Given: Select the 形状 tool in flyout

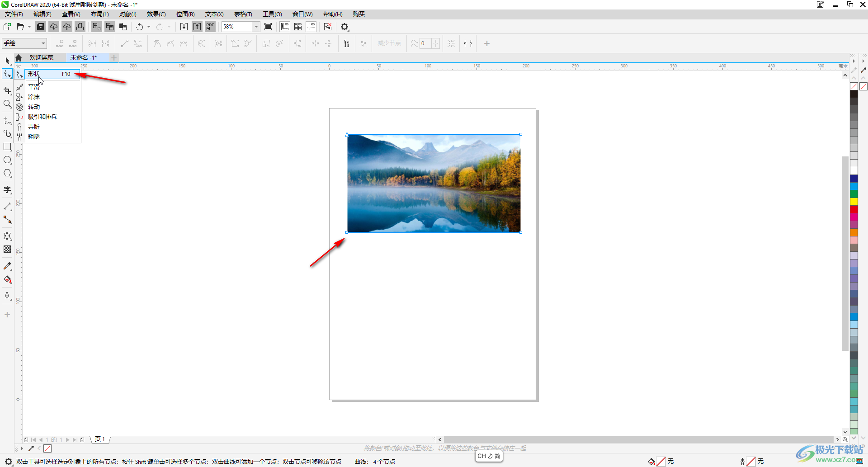Looking at the screenshot, I should 47,74.
